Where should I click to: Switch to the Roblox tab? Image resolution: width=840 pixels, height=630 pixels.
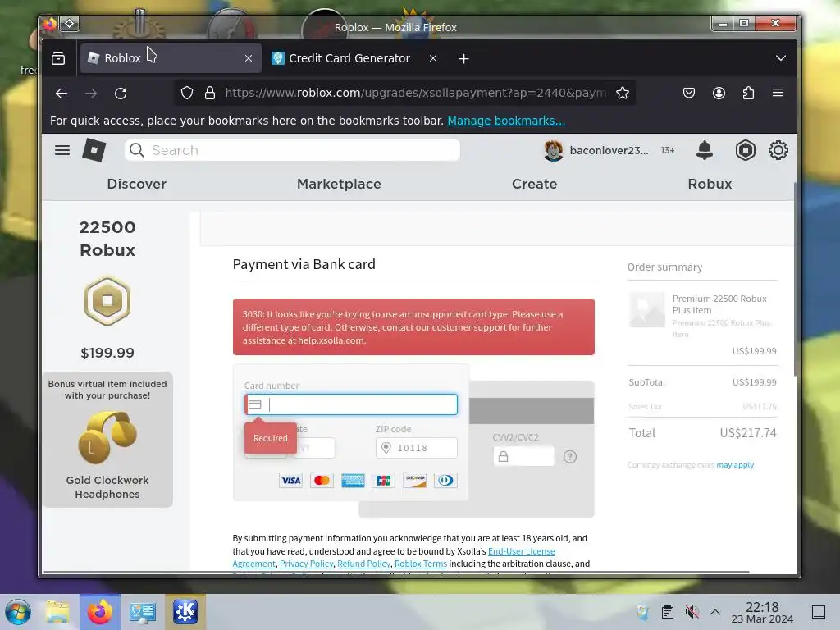(171, 58)
